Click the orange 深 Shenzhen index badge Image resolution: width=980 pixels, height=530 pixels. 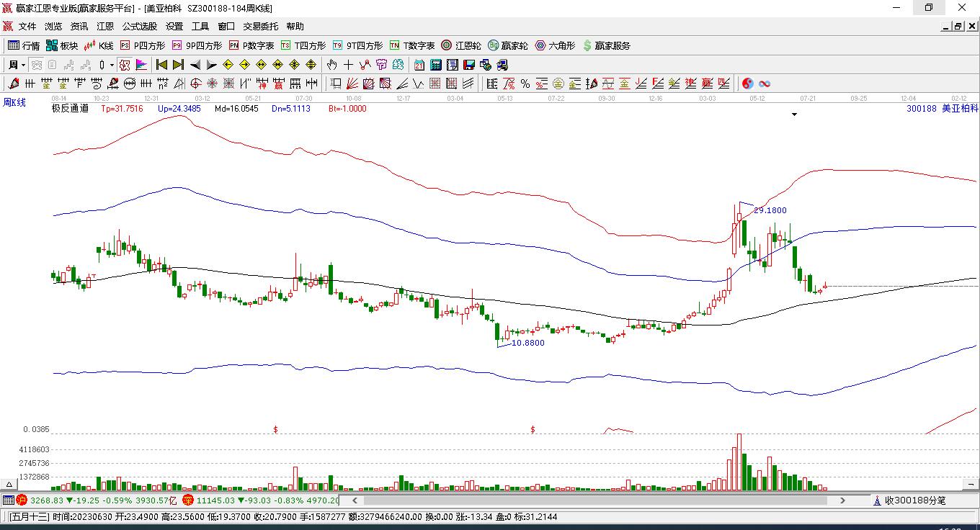click(187, 500)
